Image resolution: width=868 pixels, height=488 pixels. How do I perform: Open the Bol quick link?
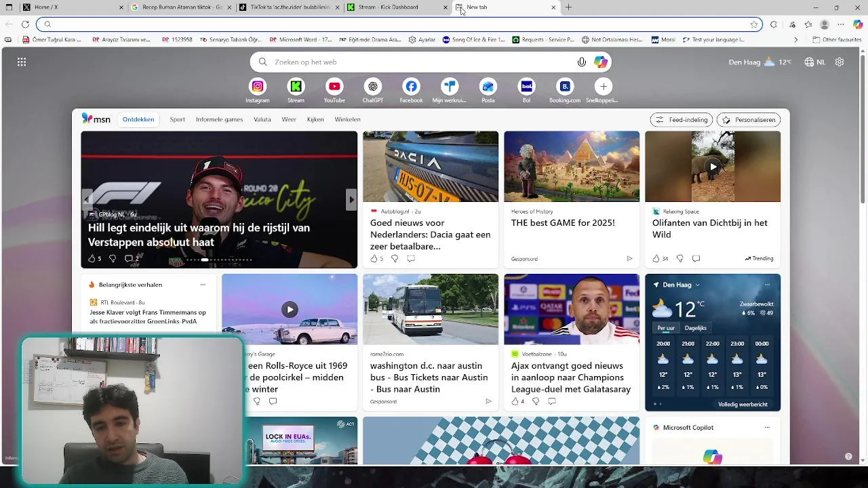click(x=526, y=87)
